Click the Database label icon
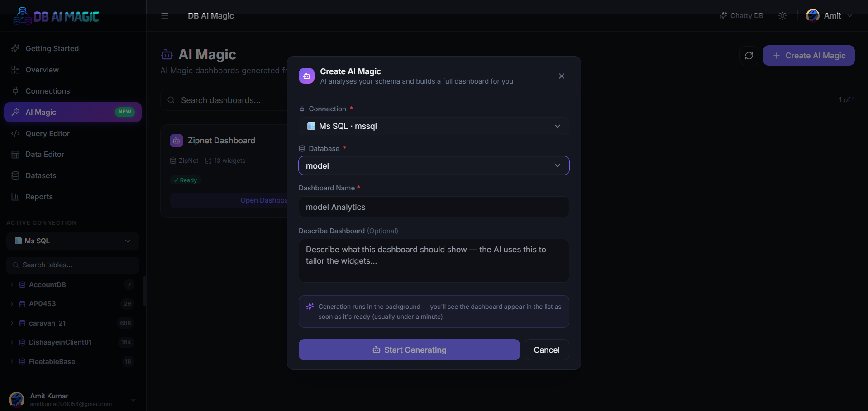868x411 pixels. click(302, 149)
